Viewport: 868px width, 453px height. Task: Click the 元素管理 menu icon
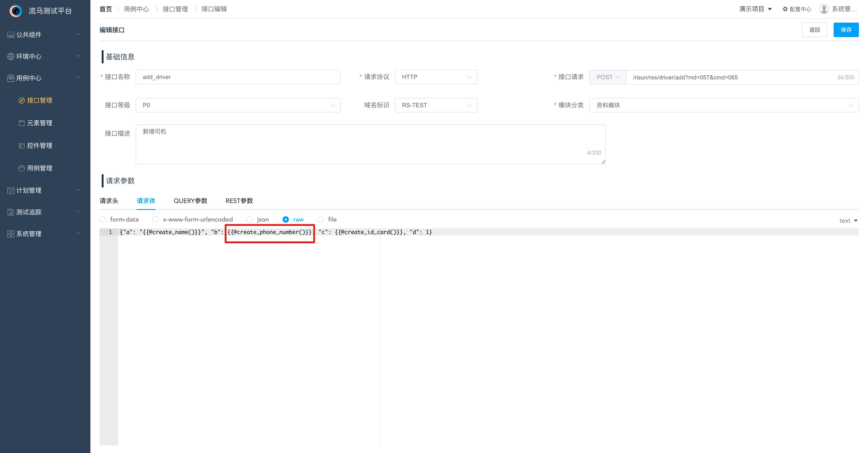tap(21, 123)
